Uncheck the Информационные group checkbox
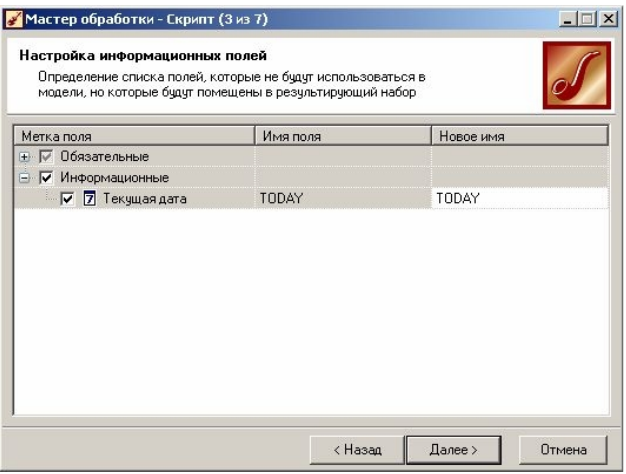The width and height of the screenshot is (626, 474). click(46, 178)
